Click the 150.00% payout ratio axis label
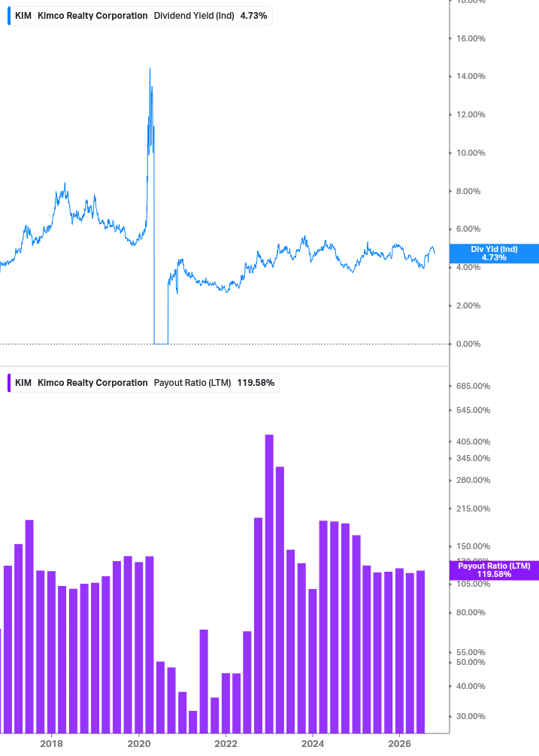539x756 pixels. (473, 546)
